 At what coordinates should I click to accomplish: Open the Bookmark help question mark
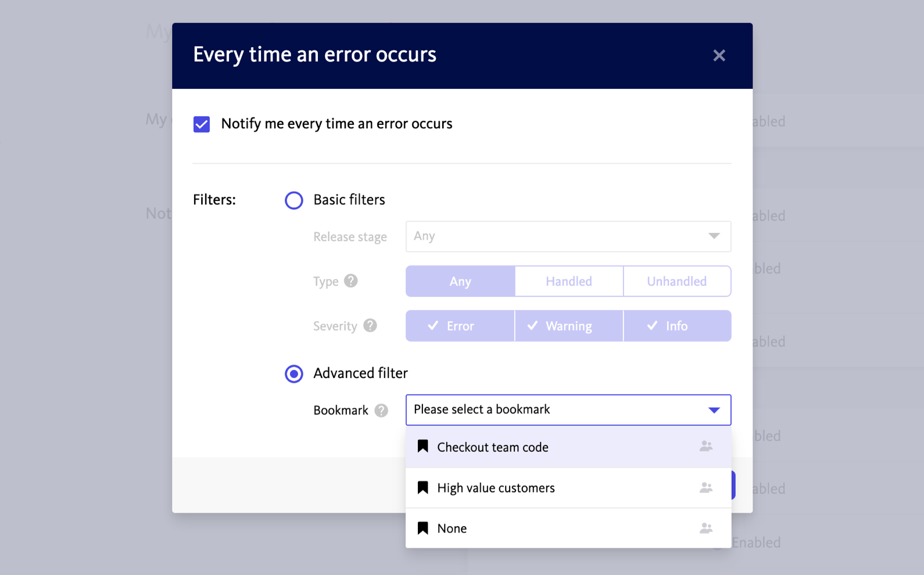click(381, 411)
